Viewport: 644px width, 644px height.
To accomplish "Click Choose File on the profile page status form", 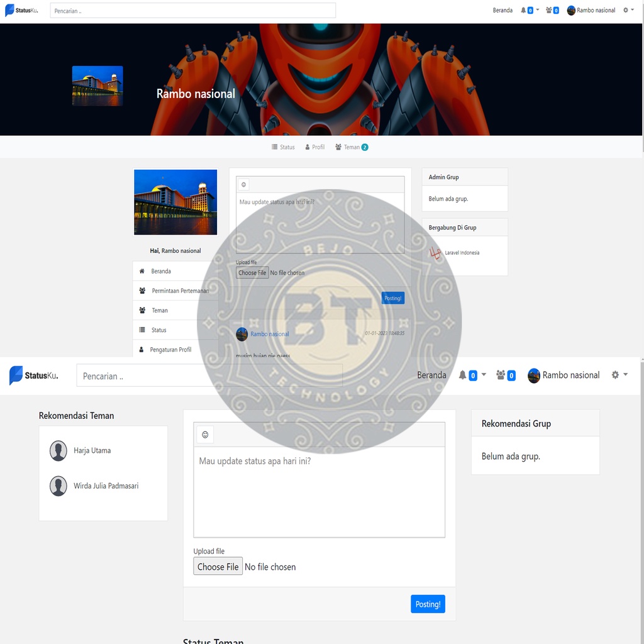I will (252, 273).
